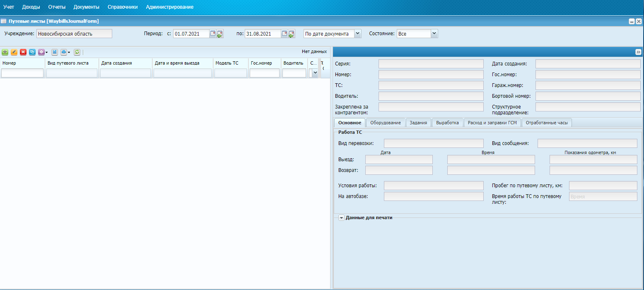The image size is (644, 290).
Task: Open 'Расход и заправки ГСМ' tab
Action: pyautogui.click(x=492, y=123)
